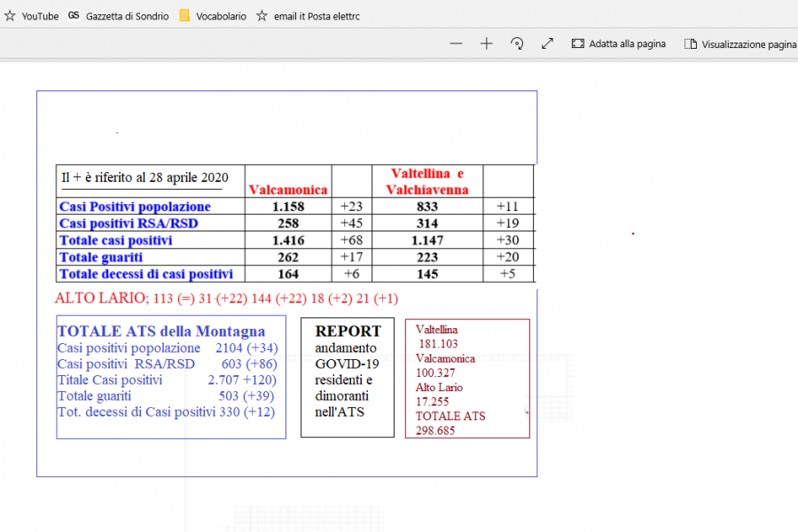Click the line ending '503 (+39)'
798x532 pixels.
(x=166, y=396)
